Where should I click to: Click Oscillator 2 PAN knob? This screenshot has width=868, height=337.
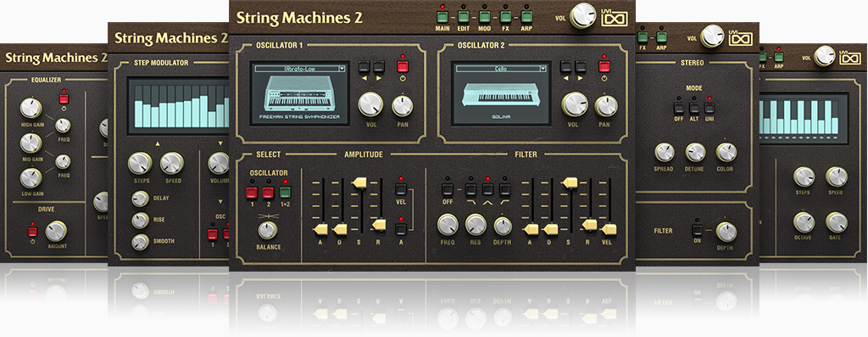point(606,105)
